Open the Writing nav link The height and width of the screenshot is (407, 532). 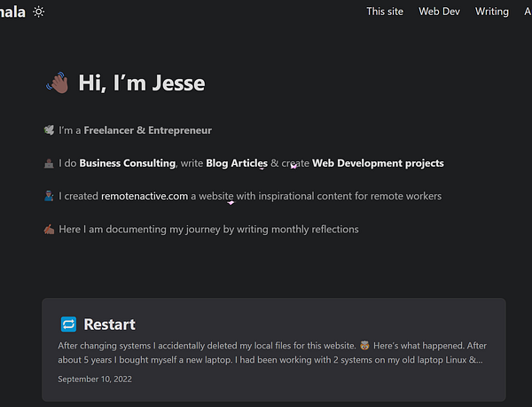pyautogui.click(x=492, y=12)
